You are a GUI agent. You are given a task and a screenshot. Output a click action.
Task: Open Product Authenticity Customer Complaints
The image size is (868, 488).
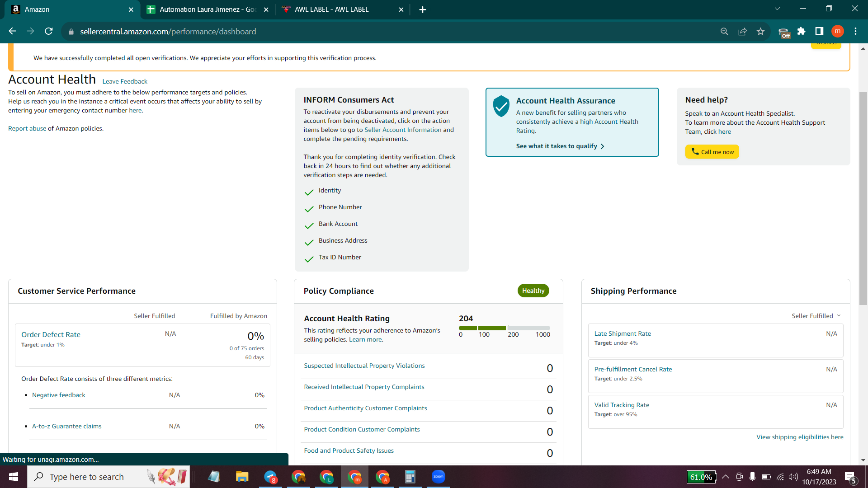click(365, 408)
